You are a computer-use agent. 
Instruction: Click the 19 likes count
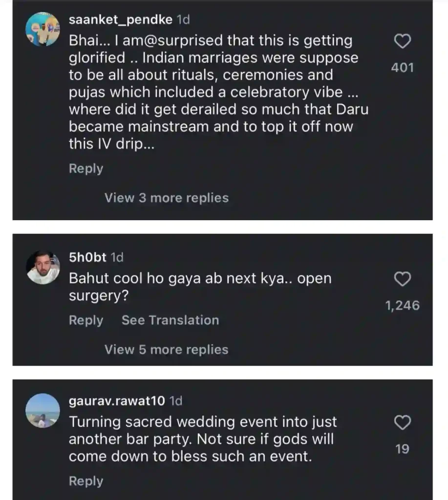point(402,449)
